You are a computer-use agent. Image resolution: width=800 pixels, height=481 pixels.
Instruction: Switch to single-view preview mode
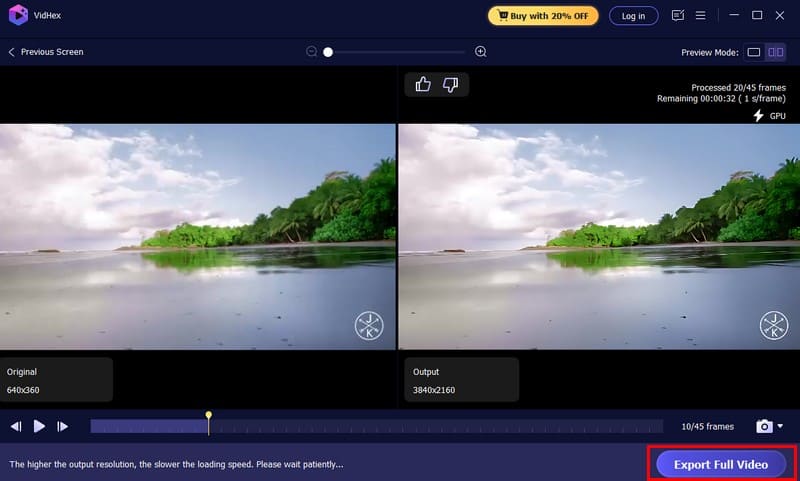coord(754,52)
